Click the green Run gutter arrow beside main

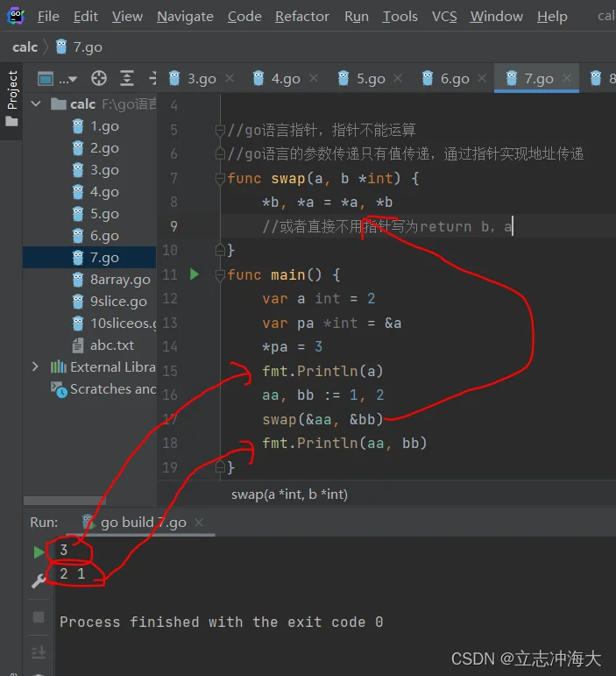tap(194, 274)
